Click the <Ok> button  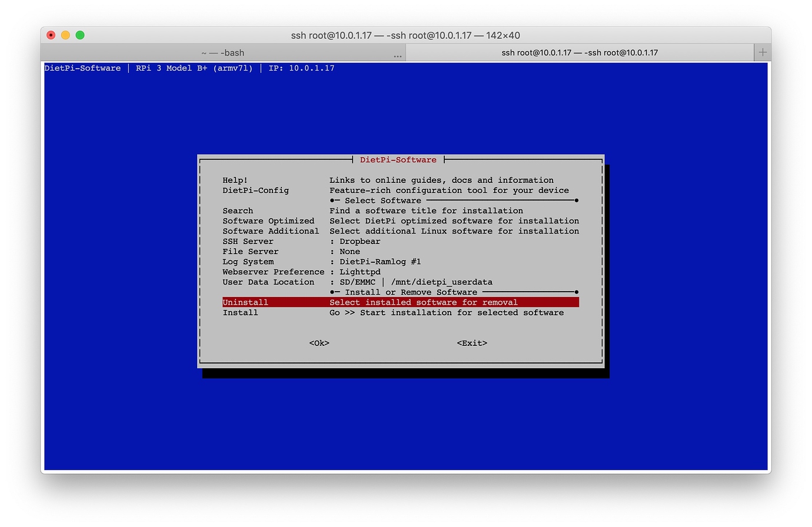click(319, 343)
